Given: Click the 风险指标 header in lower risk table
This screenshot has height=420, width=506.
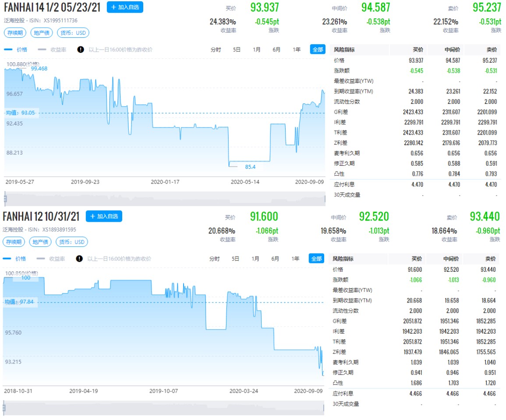Looking at the screenshot, I should [343, 259].
